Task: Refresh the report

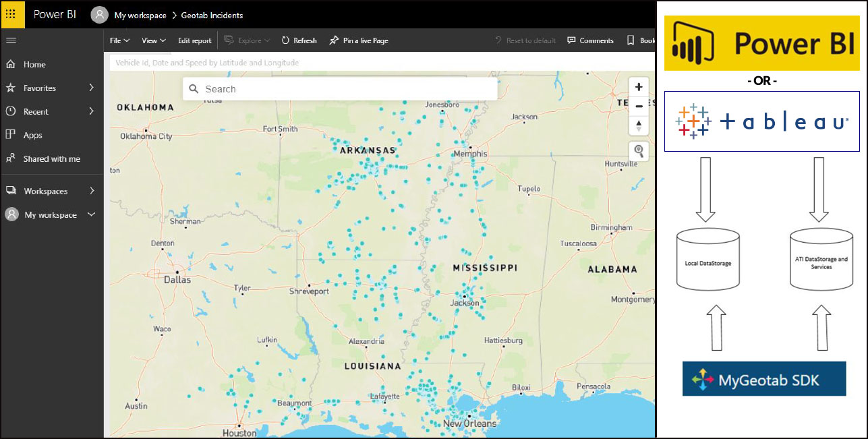Action: [299, 40]
